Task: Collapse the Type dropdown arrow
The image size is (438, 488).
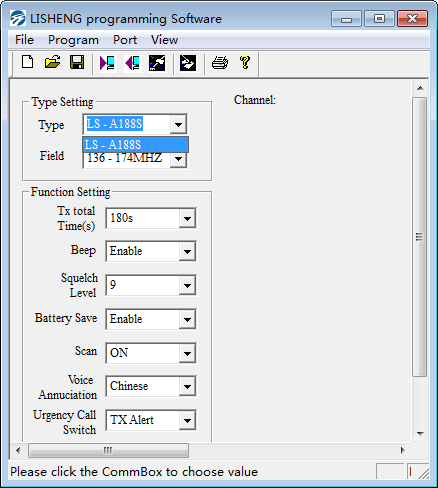Action: (178, 124)
